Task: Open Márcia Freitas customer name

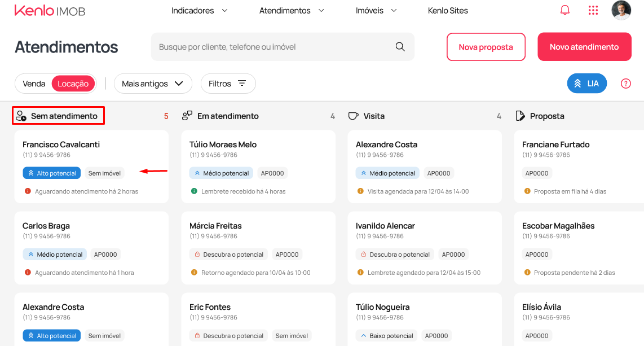Action: [x=215, y=226]
